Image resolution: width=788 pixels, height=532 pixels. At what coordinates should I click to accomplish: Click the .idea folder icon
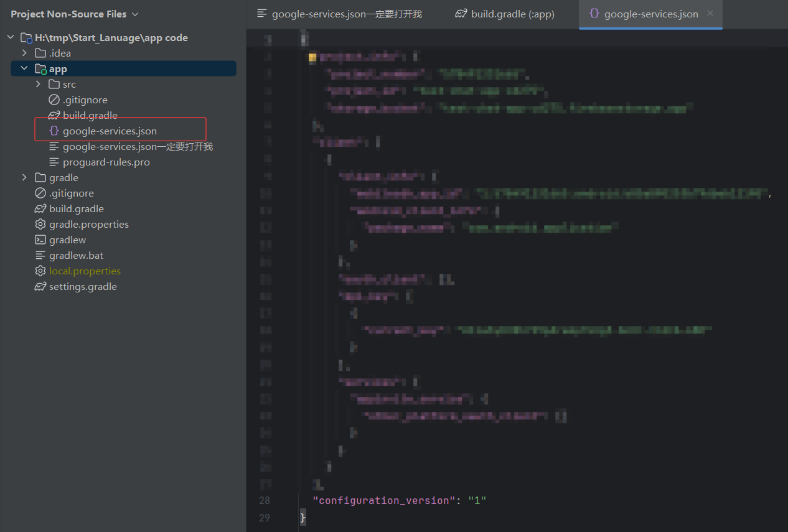click(40, 53)
